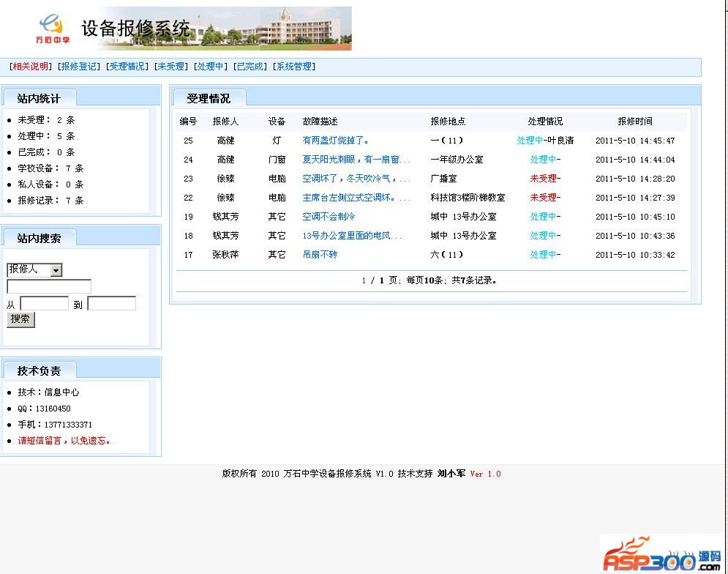Click 未受理 status for record 23
The image size is (728, 574).
[543, 179]
